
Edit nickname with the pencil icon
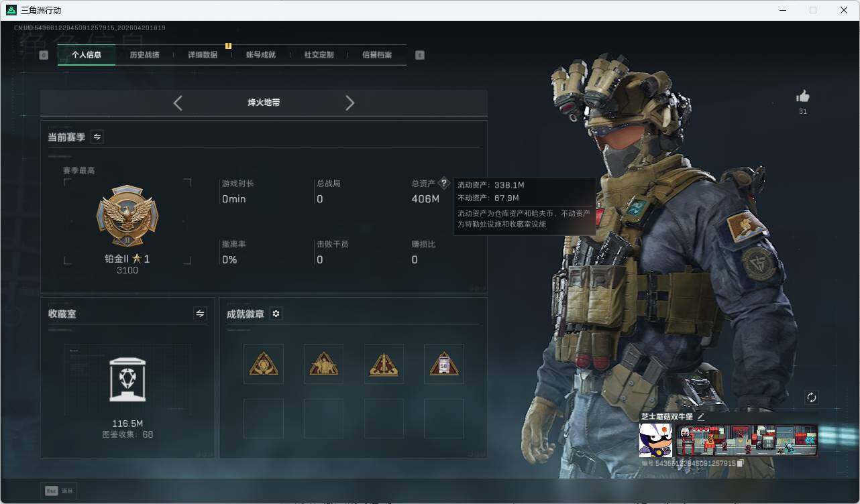pyautogui.click(x=701, y=416)
